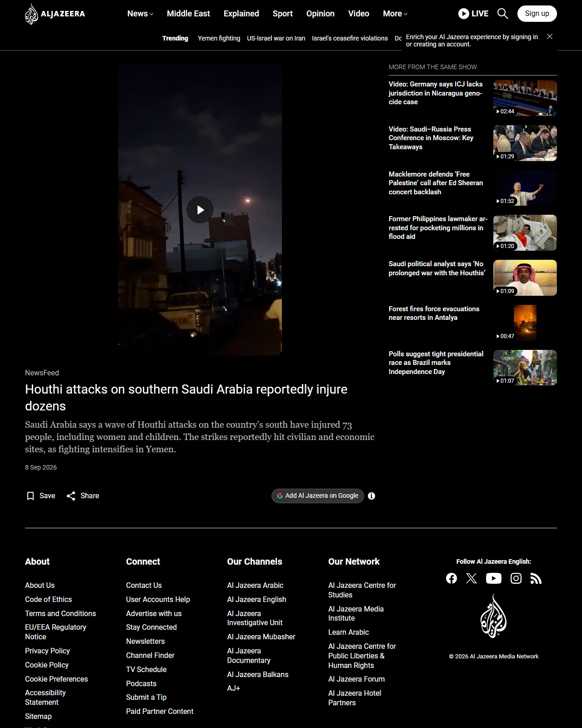Open Learn Arabic network link
The image size is (582, 728).
349,632
